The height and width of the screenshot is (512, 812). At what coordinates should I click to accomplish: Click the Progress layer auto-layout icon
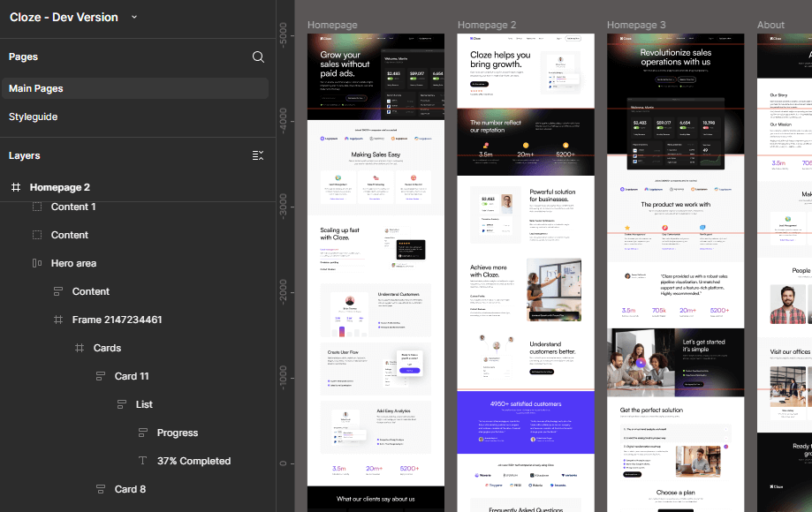pos(143,433)
